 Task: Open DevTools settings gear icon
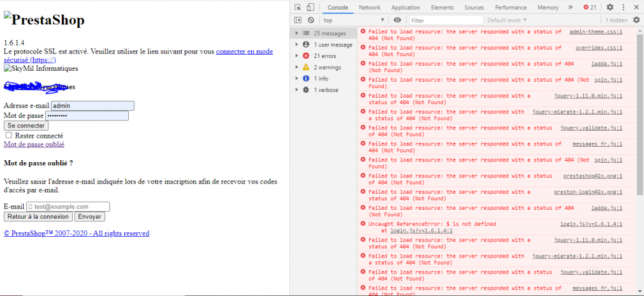pyautogui.click(x=610, y=7)
